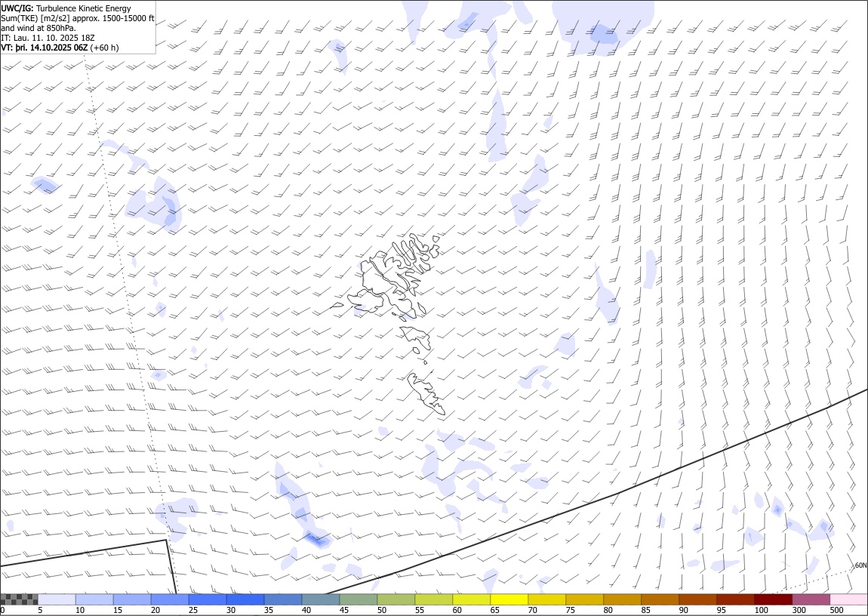Click the '25' legend scale value
The height and width of the screenshot is (616, 868).
[192, 610]
